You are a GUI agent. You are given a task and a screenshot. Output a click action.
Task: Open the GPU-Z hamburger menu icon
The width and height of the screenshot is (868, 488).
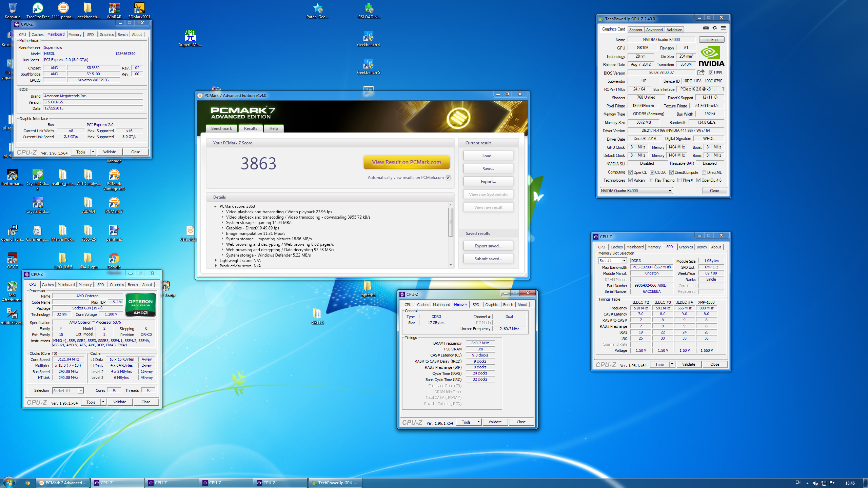coord(723,28)
